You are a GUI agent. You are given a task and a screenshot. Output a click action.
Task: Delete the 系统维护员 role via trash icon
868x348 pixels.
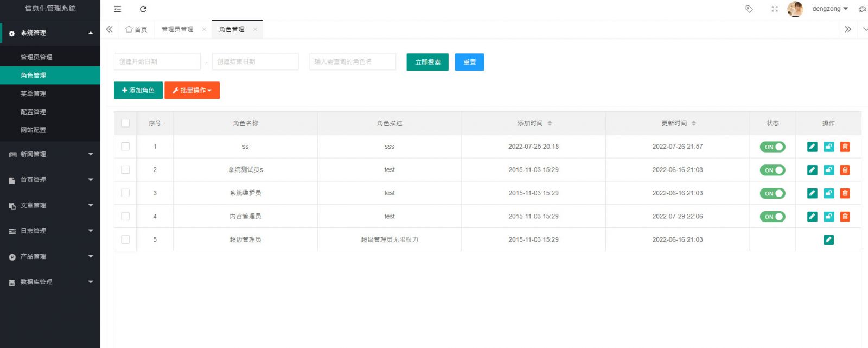tap(845, 193)
